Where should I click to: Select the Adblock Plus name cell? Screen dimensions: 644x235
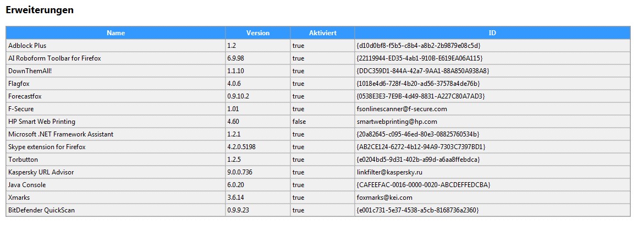coord(27,46)
